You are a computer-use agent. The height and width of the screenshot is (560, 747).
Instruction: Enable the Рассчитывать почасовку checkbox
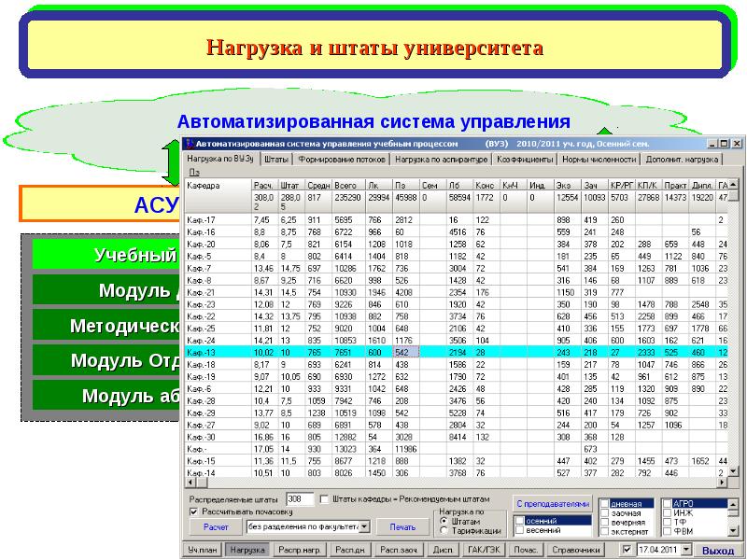point(193,511)
